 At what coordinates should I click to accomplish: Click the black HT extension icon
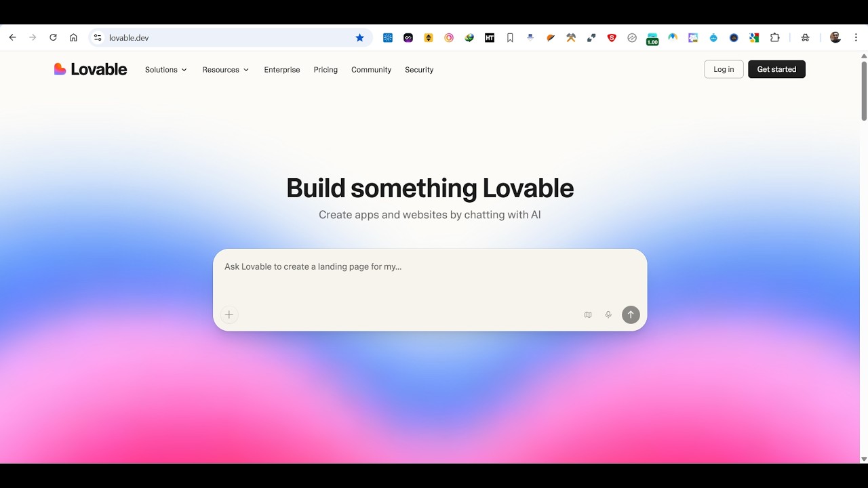tap(490, 38)
